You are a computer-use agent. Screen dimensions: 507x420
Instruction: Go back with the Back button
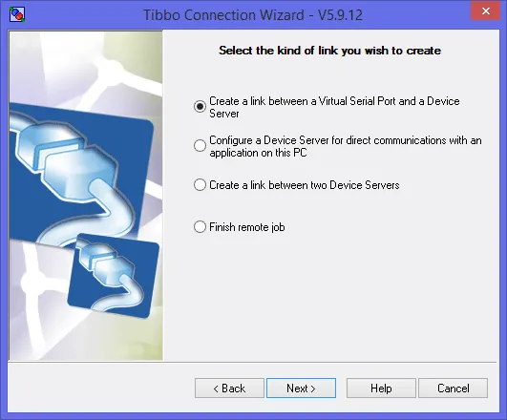coord(229,388)
